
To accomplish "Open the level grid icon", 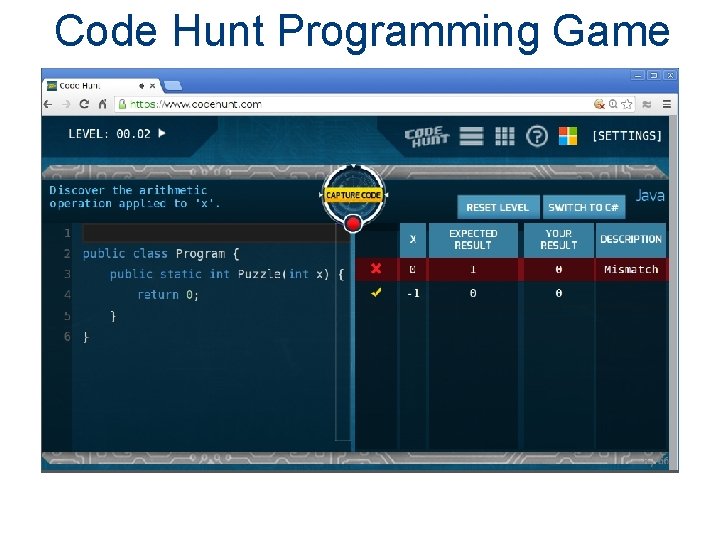I will point(505,136).
